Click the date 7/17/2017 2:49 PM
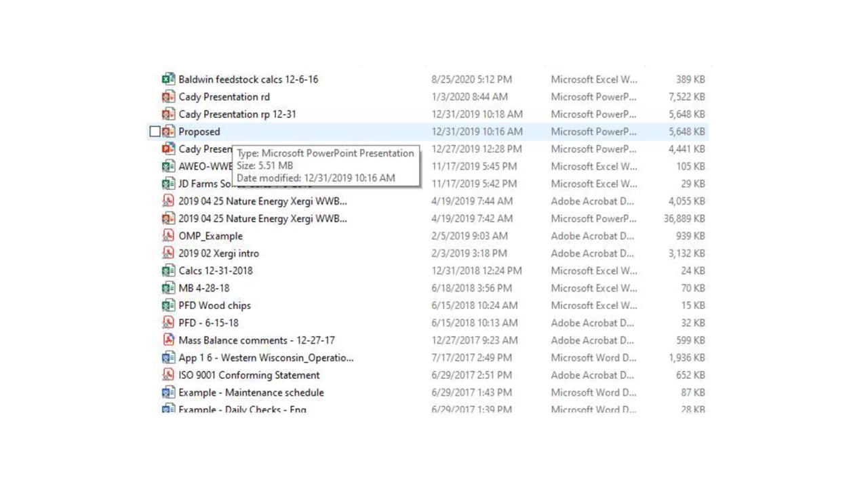Viewport: 868px width, 488px height. coord(471,357)
